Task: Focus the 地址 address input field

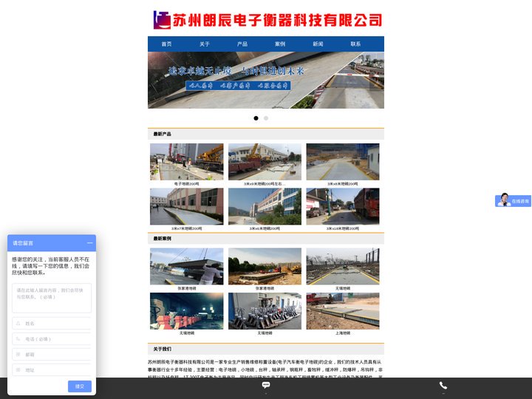Action: click(x=52, y=370)
